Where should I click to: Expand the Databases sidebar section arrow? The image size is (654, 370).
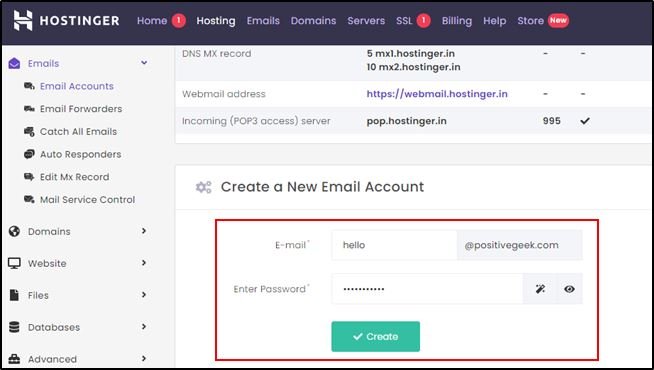coord(144,327)
